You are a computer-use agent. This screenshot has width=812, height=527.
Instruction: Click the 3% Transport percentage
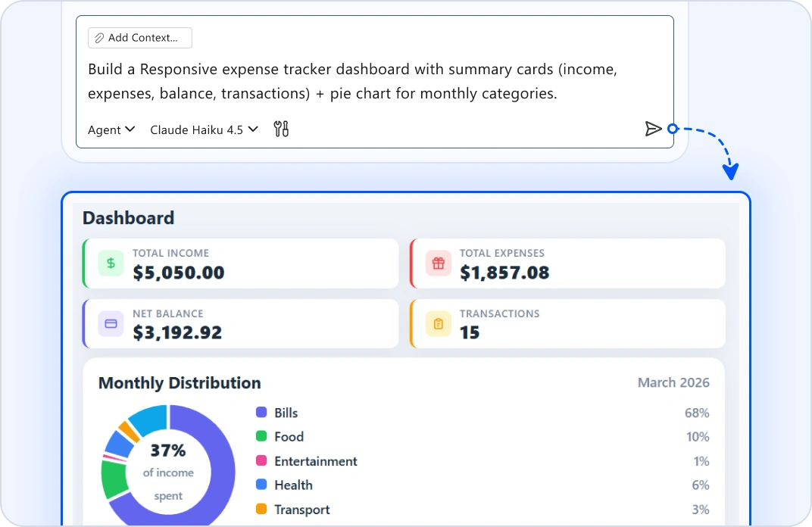(701, 509)
